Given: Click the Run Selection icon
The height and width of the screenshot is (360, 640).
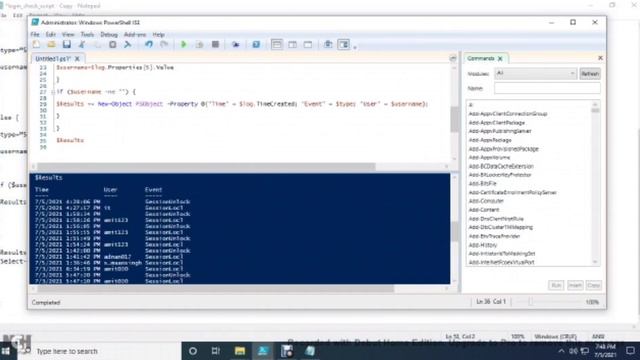Looking at the screenshot, I should (x=199, y=44).
